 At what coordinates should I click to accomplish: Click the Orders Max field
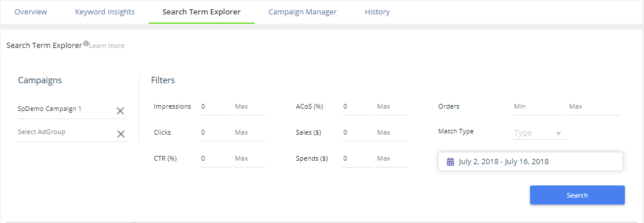[x=594, y=106]
